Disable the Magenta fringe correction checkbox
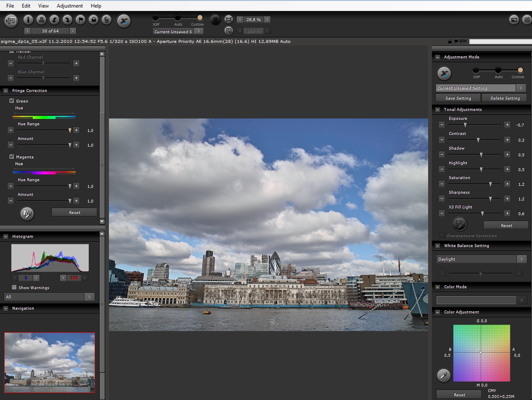532x400 pixels. 12,157
